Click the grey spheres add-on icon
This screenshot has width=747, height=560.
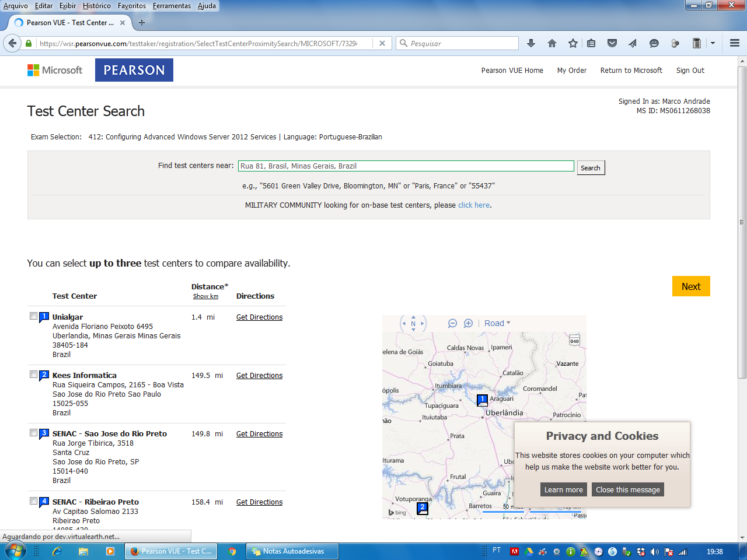point(675,43)
